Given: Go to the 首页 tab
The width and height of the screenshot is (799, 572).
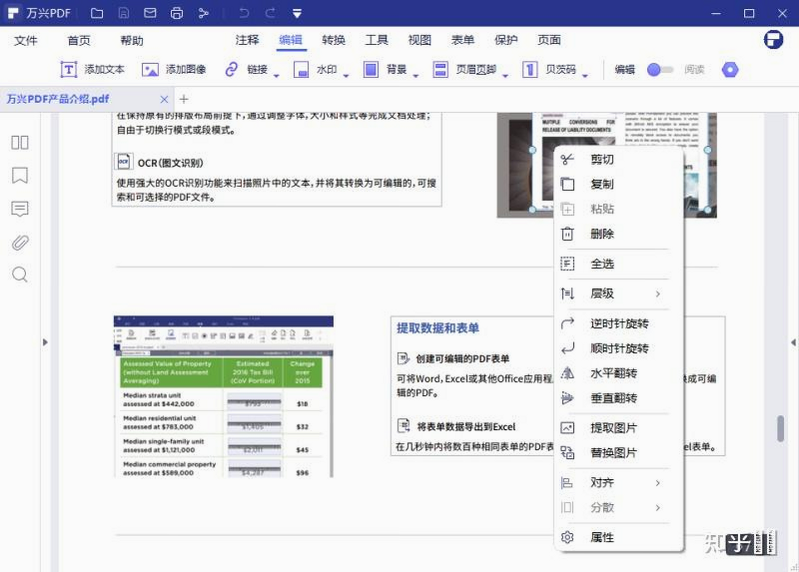Looking at the screenshot, I should (x=79, y=40).
